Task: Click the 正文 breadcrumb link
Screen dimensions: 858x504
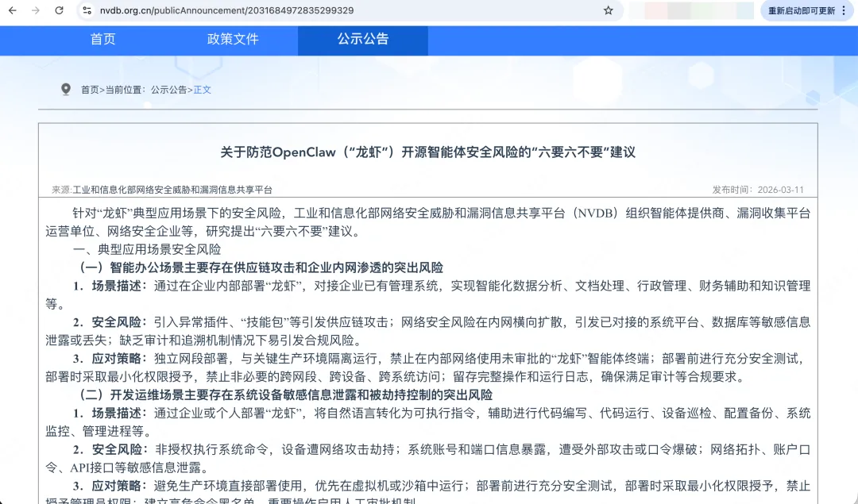Action: coord(203,90)
